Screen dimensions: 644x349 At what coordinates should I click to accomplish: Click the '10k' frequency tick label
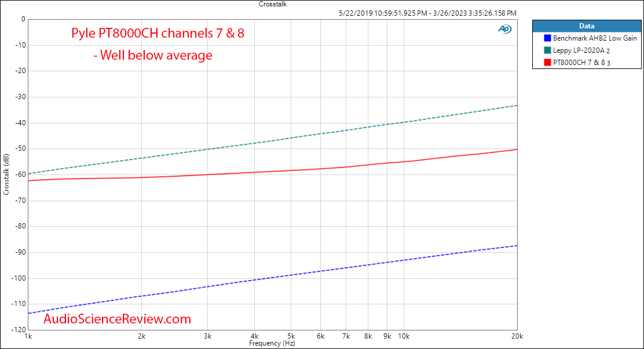pyautogui.click(x=404, y=336)
